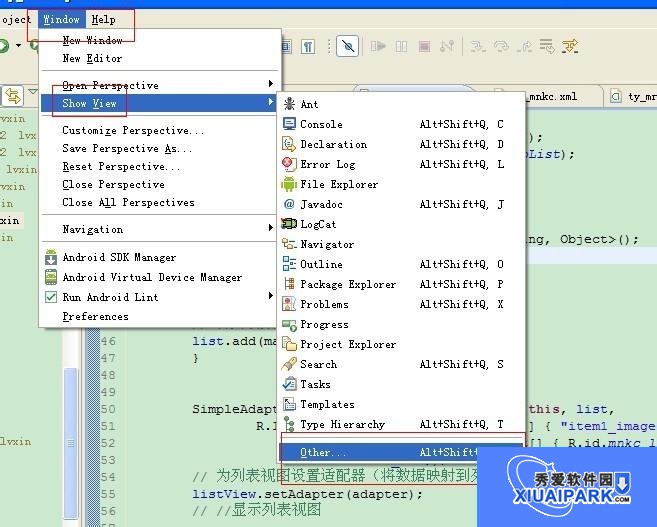Open the Console view
This screenshot has width=657, height=527.
[x=401, y=124]
